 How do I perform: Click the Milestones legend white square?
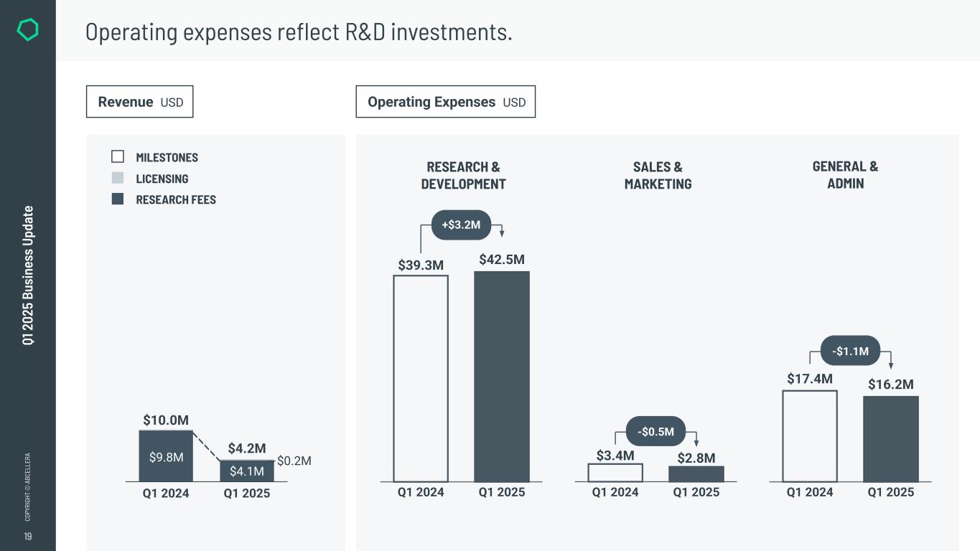pyautogui.click(x=118, y=156)
